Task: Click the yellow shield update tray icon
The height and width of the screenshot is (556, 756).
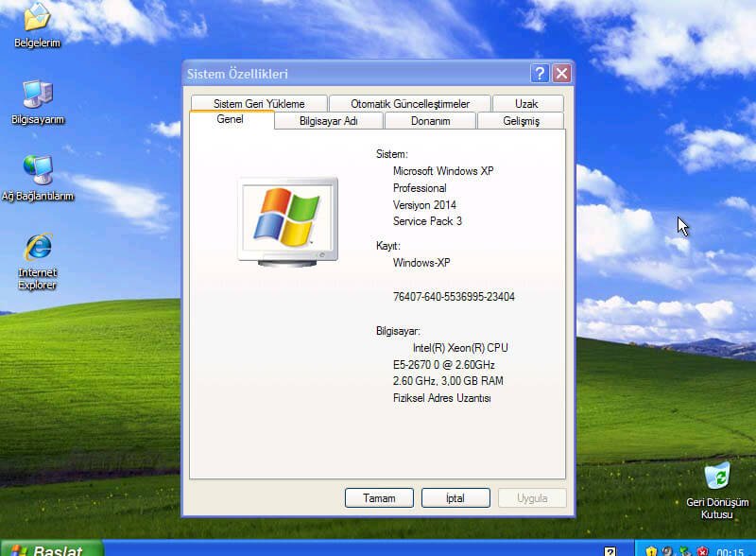Action: 651,551
